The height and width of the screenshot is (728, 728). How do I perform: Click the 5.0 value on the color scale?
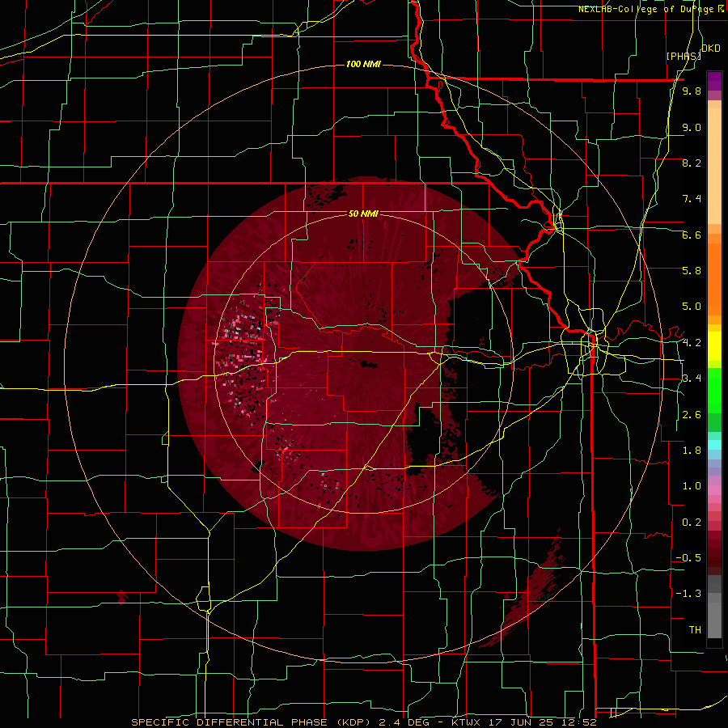[692, 307]
